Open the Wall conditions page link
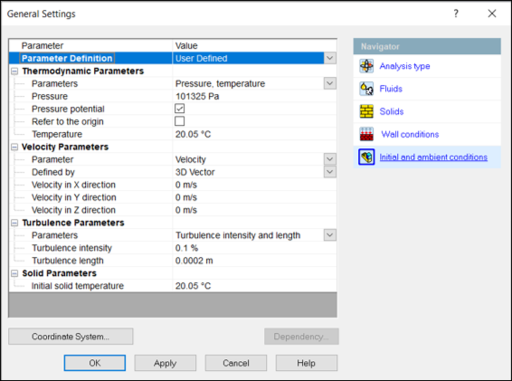The width and height of the screenshot is (512, 381). [410, 134]
